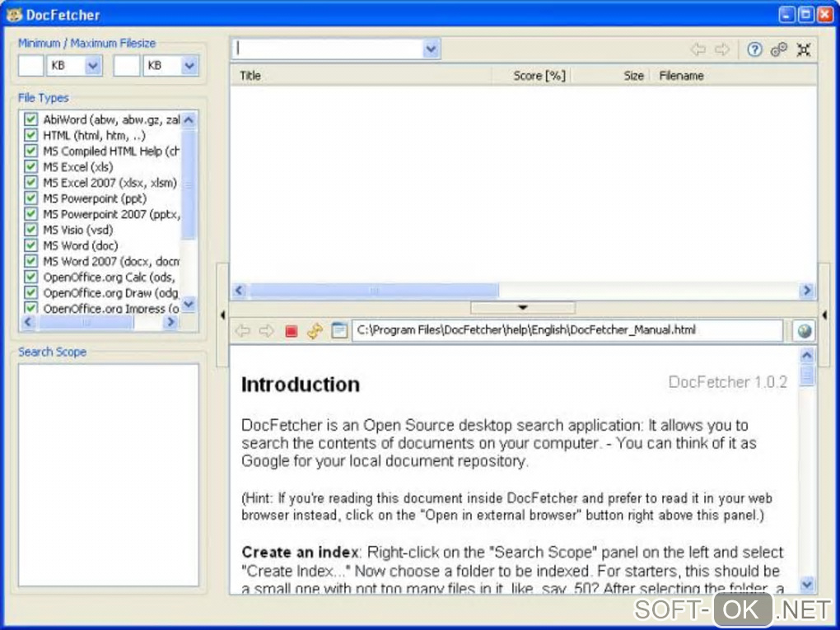
Task: Click File Types list scroll up arrow
Action: tap(189, 119)
